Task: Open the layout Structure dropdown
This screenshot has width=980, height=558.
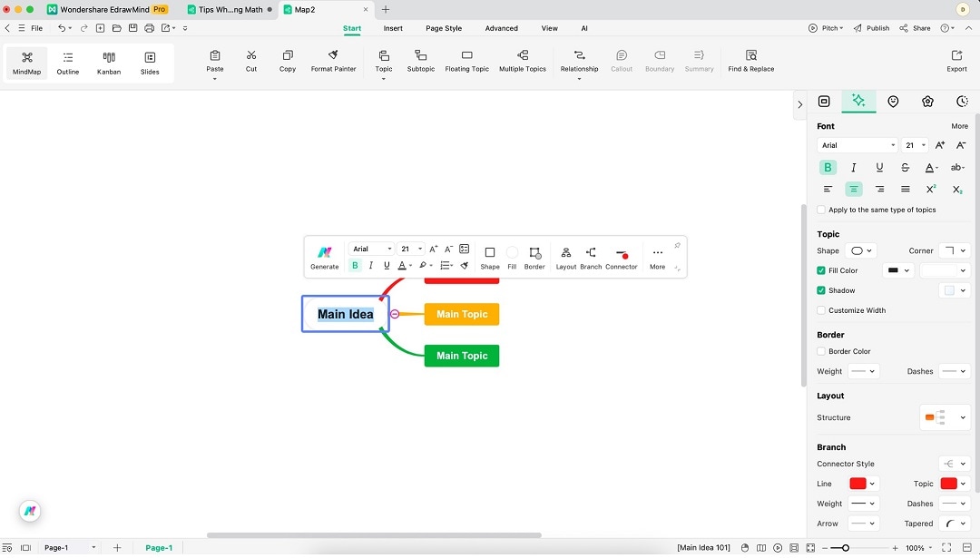Action: (945, 417)
